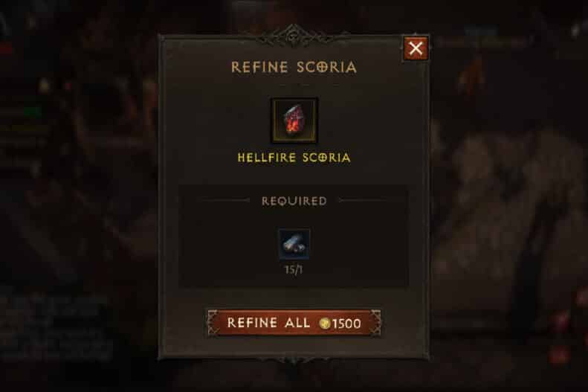Screen dimensions: 588x392
Task: Click the Refine Scoria title text
Action: [x=294, y=67]
